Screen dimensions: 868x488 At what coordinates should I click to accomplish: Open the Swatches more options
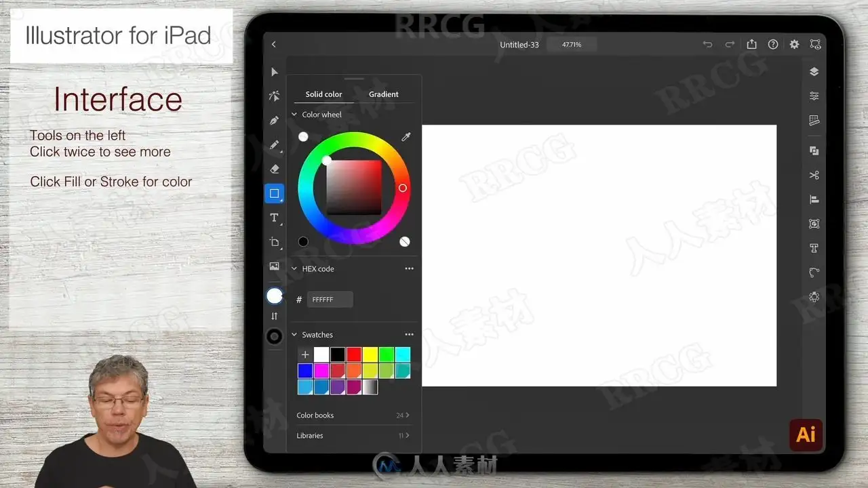pos(409,334)
